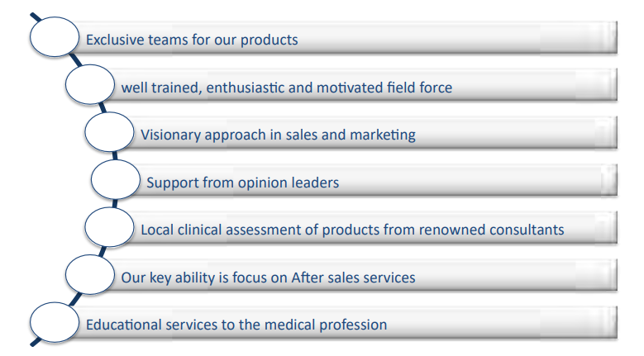The width and height of the screenshot is (644, 356).
Task: Click "Visionary approach in sales and marketing" text
Action: point(278,135)
